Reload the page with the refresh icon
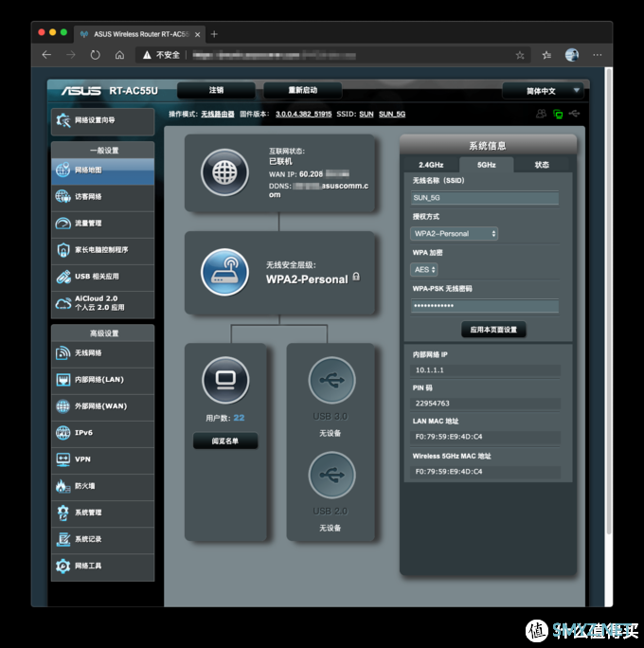This screenshot has height=648, width=644. click(96, 55)
